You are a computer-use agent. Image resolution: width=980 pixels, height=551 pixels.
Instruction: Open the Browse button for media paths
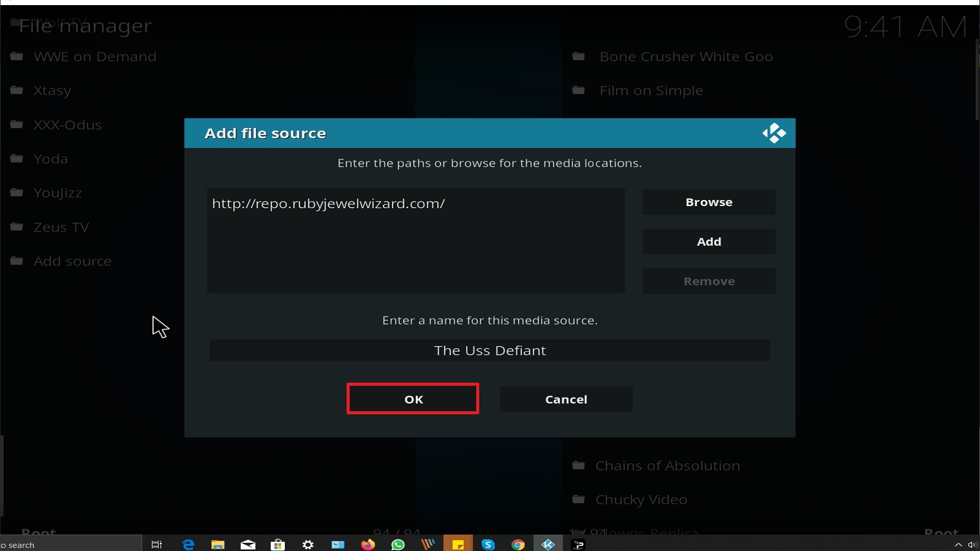click(x=709, y=202)
